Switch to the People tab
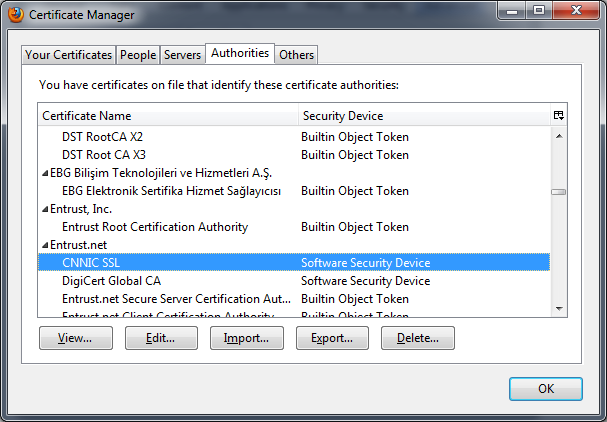 138,55
